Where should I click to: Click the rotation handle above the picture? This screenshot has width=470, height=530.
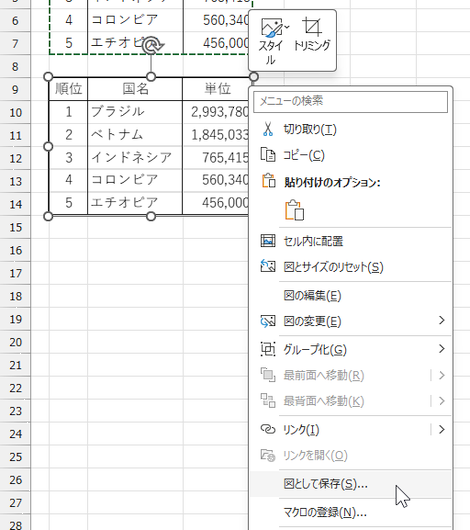point(151,46)
